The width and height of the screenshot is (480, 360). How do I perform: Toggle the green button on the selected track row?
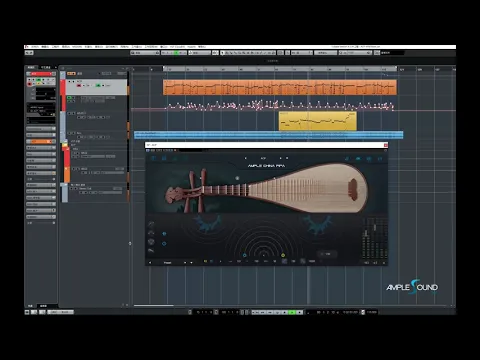[98, 85]
